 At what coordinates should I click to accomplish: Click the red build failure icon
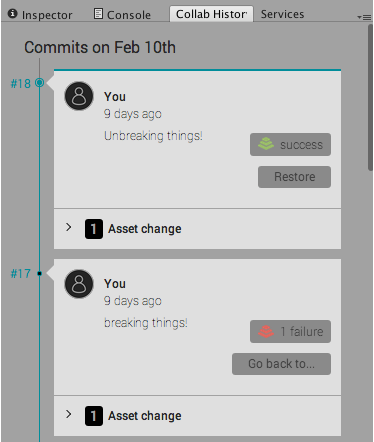point(266,331)
